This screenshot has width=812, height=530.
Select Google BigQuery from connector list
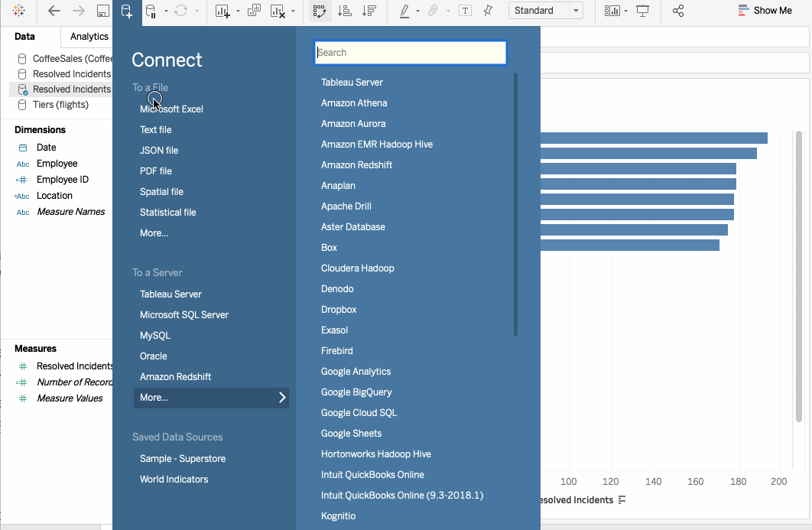tap(356, 392)
